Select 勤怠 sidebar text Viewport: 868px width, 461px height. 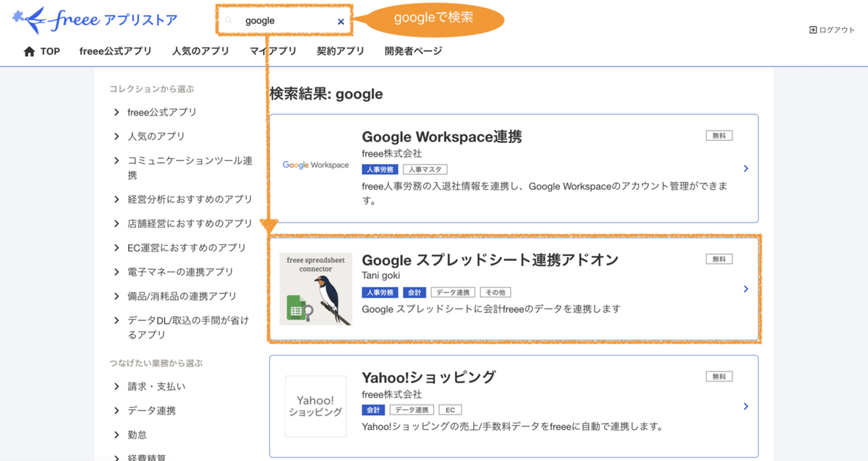137,434
